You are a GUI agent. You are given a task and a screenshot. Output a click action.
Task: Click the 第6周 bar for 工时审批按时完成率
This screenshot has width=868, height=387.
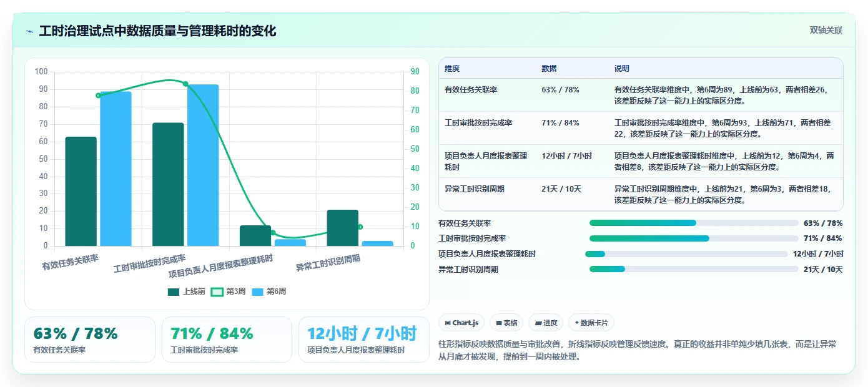tap(203, 165)
